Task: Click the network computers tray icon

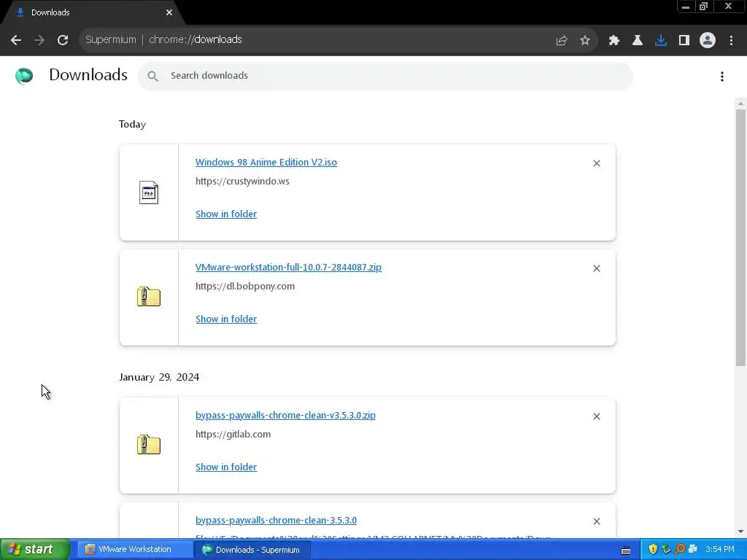Action: [693, 550]
